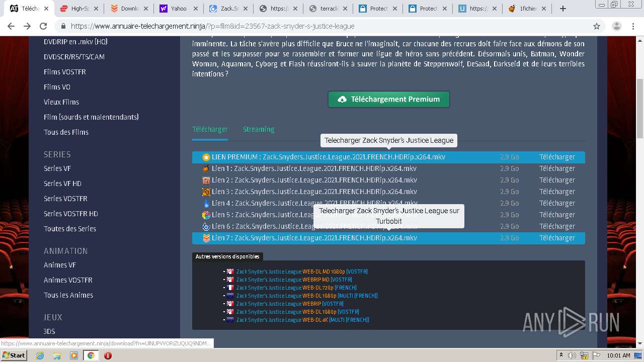Open the WEB-DL 4K MULTI FRENCH version
644x362 pixels.
[303, 320]
